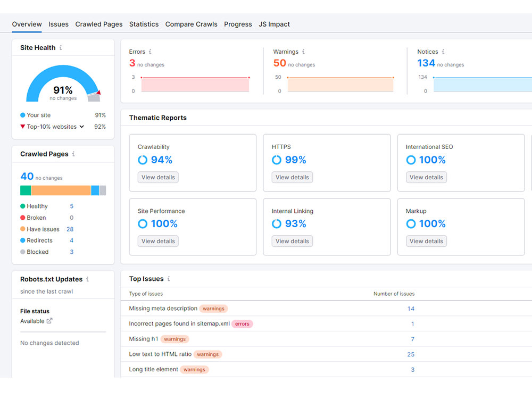View details for Internal Linking report
Screen dimensions: 532x399
coord(292,241)
